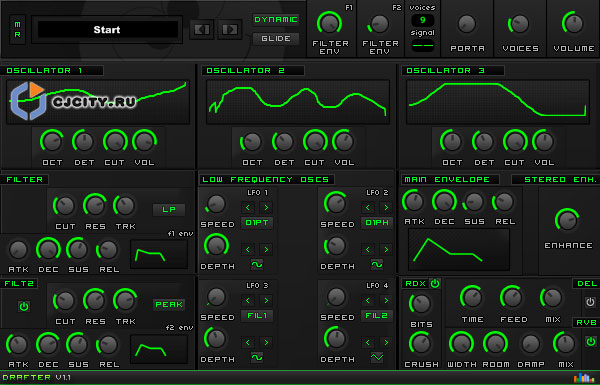Load the next preset with right arrow

click(230, 29)
